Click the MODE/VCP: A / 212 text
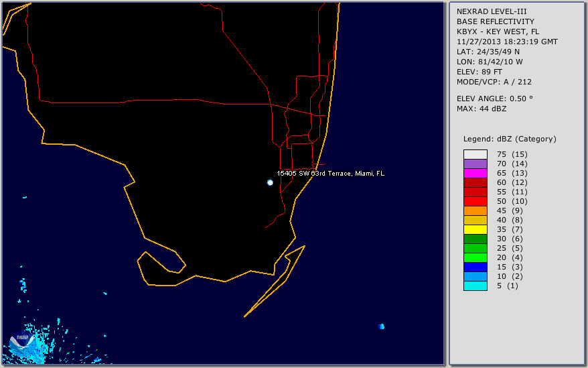Image resolution: width=588 pixels, height=368 pixels. coord(494,82)
